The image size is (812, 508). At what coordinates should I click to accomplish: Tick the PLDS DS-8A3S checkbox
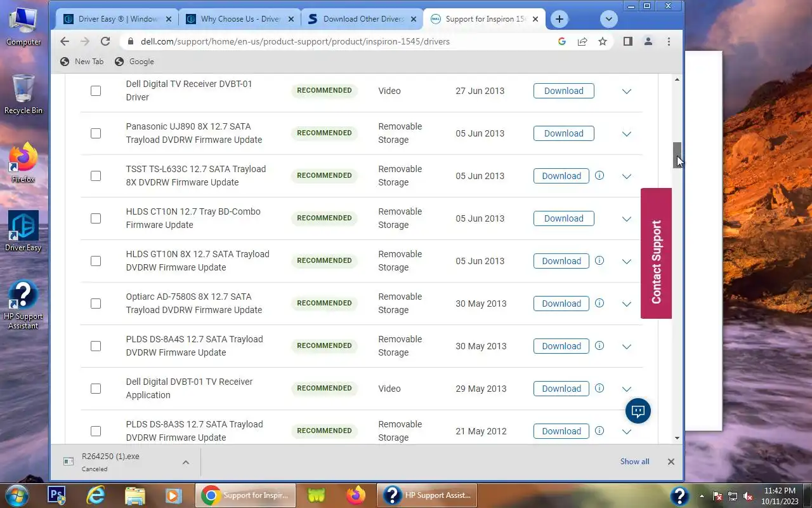[96, 431]
